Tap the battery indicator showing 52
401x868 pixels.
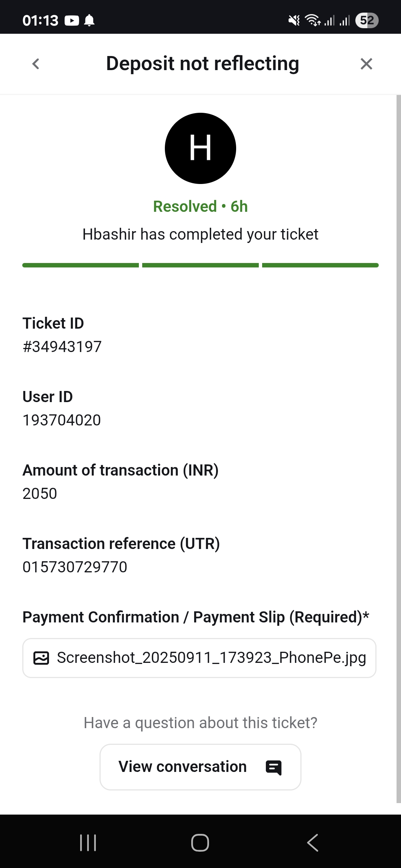coord(366,20)
